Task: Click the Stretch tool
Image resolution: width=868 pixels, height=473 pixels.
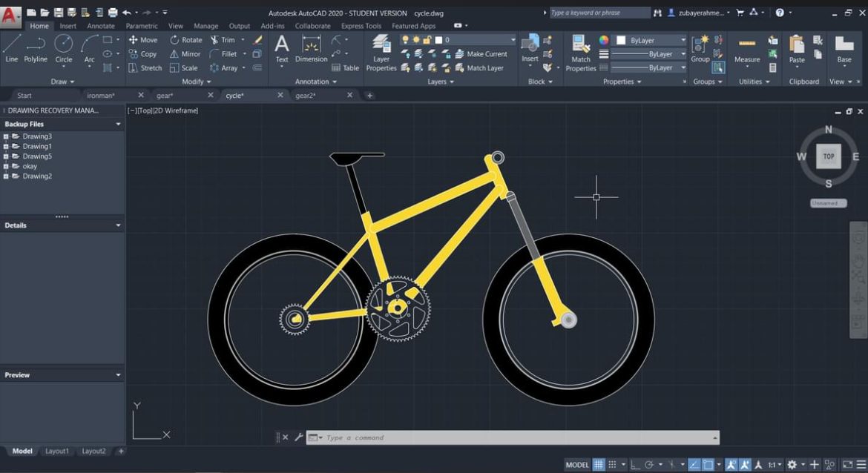Action: 145,68
